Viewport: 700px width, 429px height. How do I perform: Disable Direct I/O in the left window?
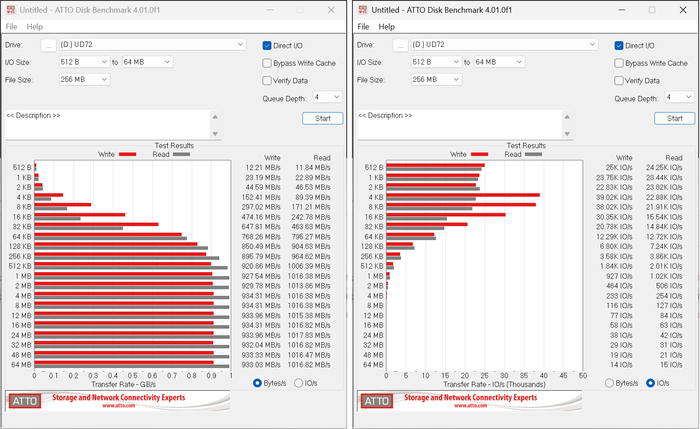[267, 46]
